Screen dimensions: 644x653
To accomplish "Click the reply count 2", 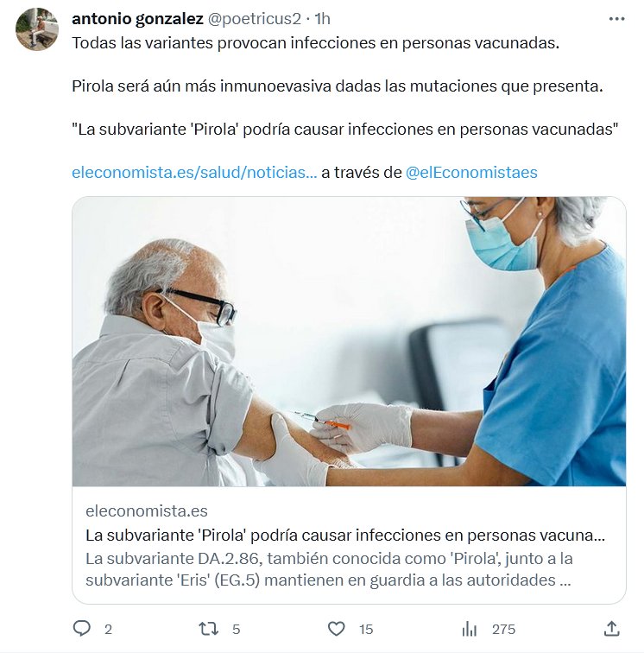I will [108, 630].
